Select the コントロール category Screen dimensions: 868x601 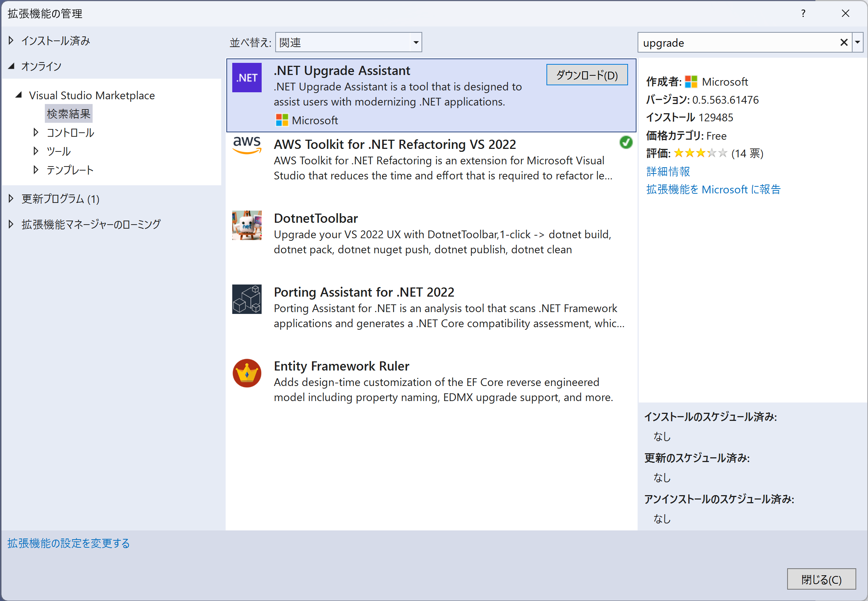tap(71, 133)
